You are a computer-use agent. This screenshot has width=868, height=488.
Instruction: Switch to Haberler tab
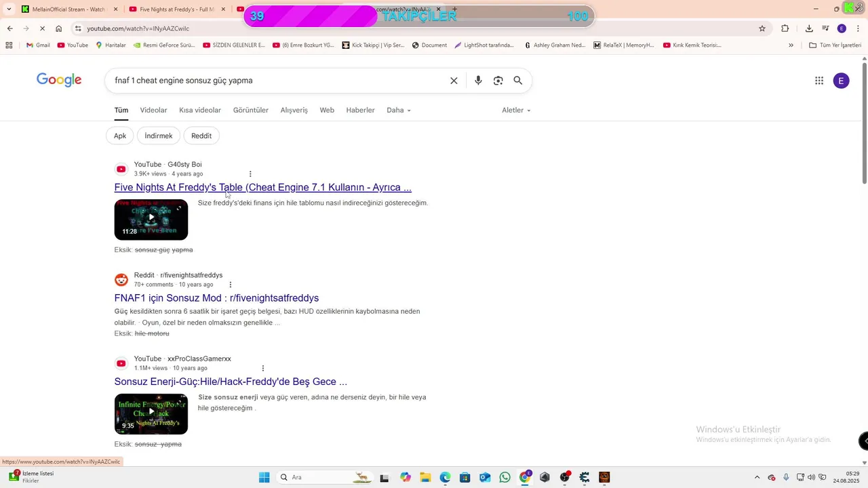[x=360, y=110]
